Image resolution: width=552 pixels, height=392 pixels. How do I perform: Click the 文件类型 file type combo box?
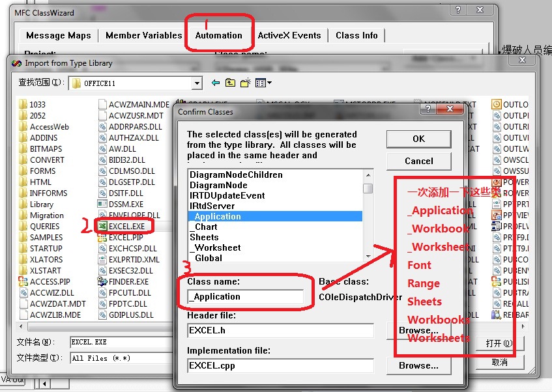click(123, 358)
